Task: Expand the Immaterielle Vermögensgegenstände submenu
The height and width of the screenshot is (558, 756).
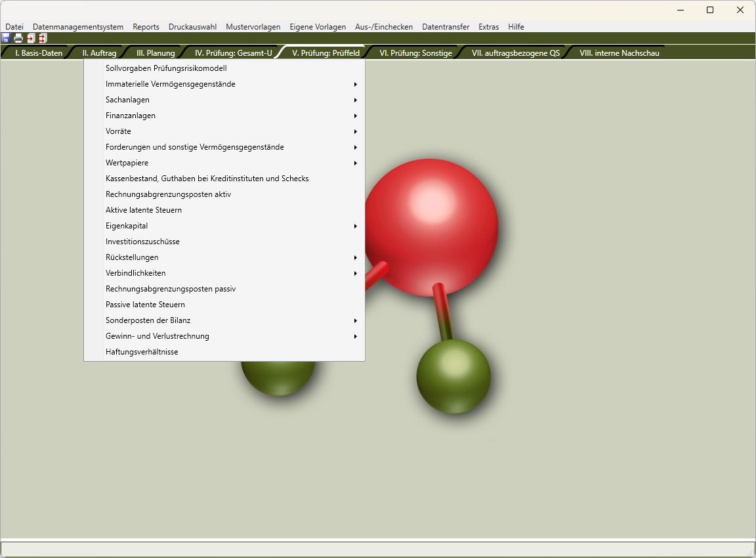Action: [170, 84]
